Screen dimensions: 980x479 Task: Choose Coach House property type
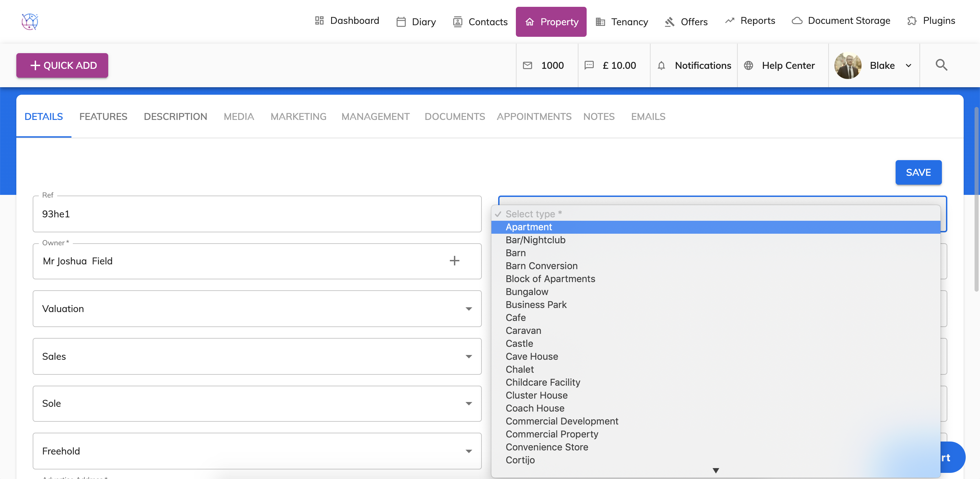click(535, 408)
